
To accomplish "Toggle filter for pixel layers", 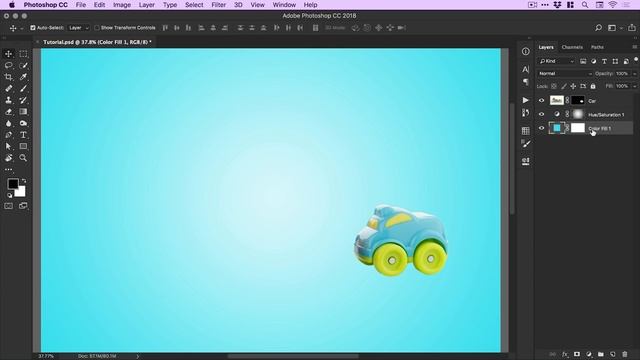I will click(583, 61).
